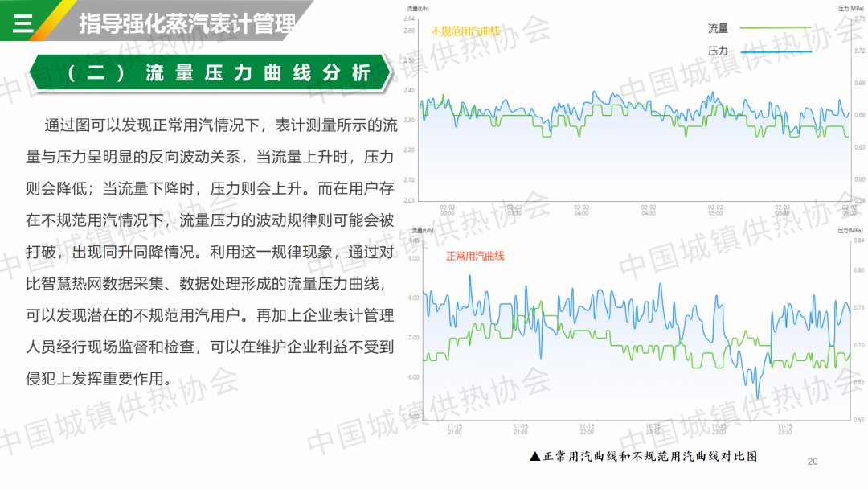
Task: Click the "11-15 23:30" tick on lower chart
Action: [784, 429]
